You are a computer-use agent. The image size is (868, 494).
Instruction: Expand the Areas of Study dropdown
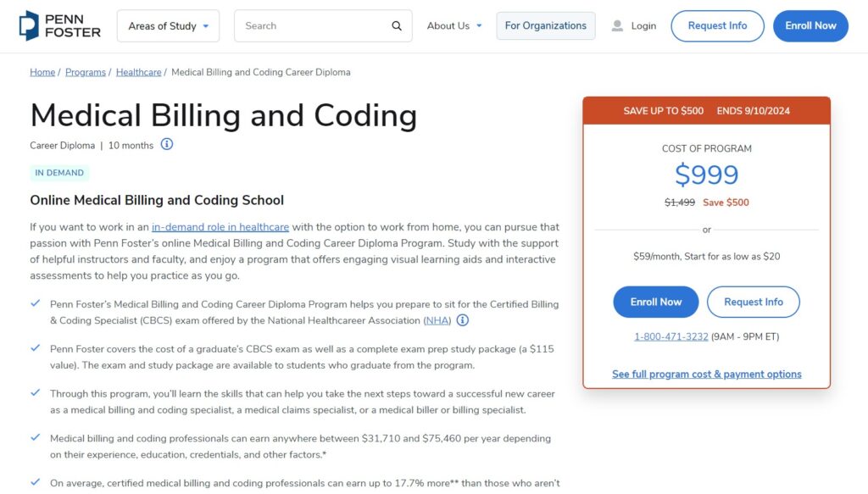point(169,25)
